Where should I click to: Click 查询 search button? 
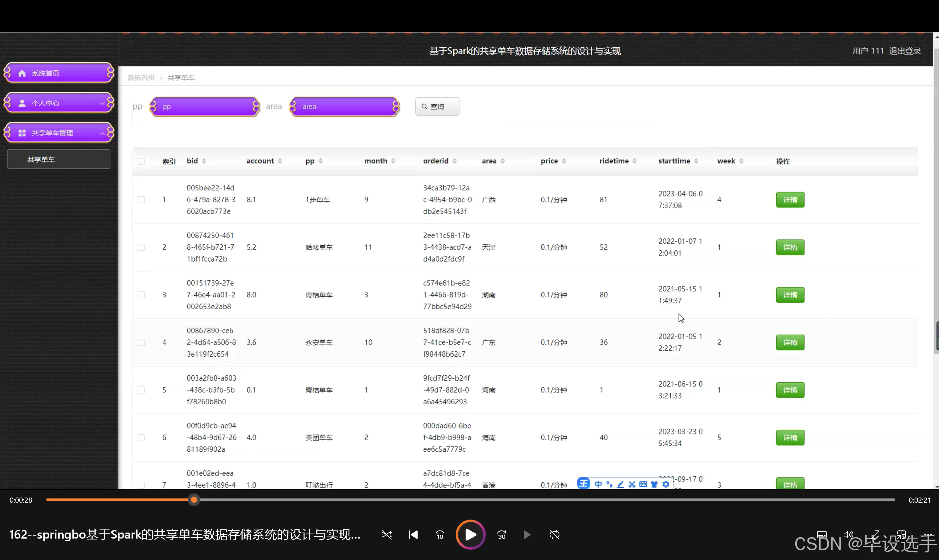[x=437, y=107]
